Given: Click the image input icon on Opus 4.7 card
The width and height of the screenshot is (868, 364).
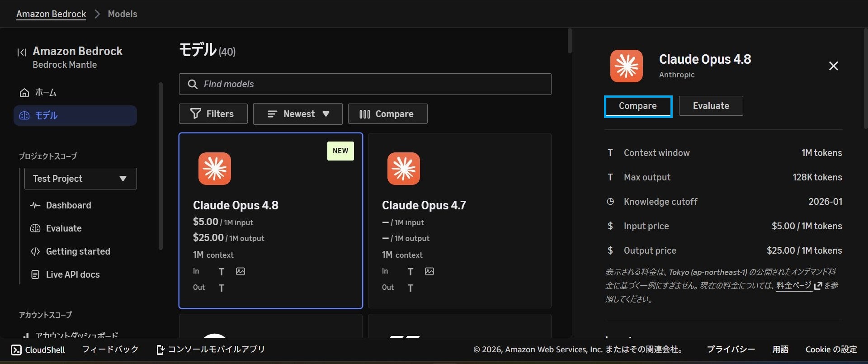Looking at the screenshot, I should [x=429, y=271].
